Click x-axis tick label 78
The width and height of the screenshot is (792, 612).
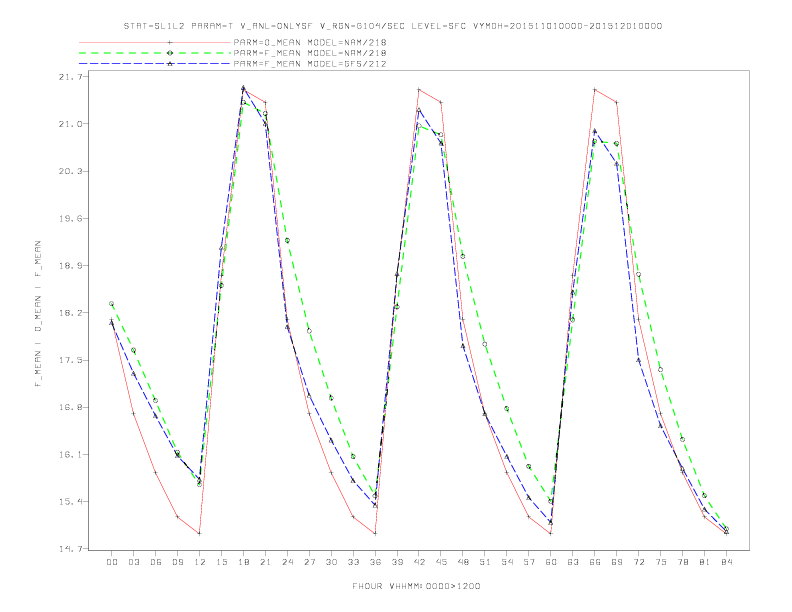tap(683, 562)
